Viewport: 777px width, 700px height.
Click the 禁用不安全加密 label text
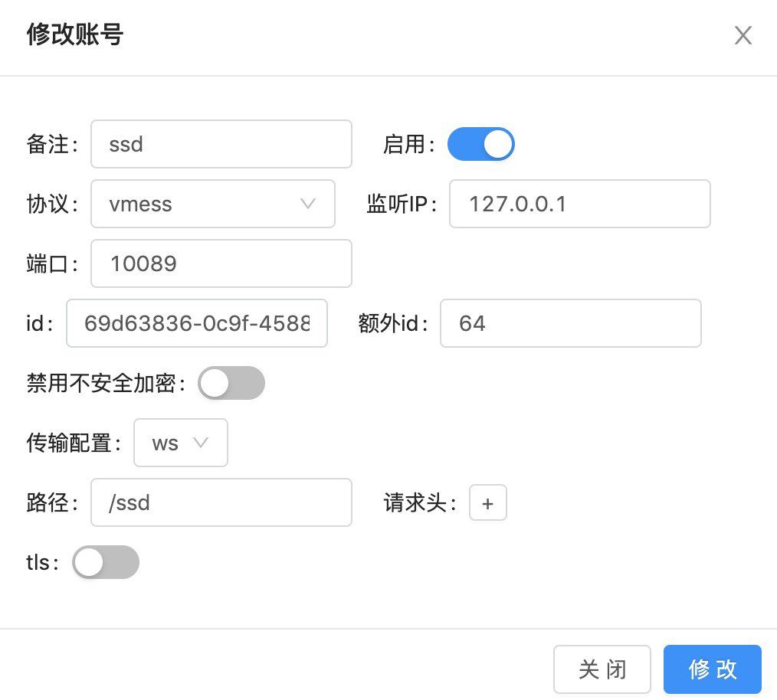point(104,383)
